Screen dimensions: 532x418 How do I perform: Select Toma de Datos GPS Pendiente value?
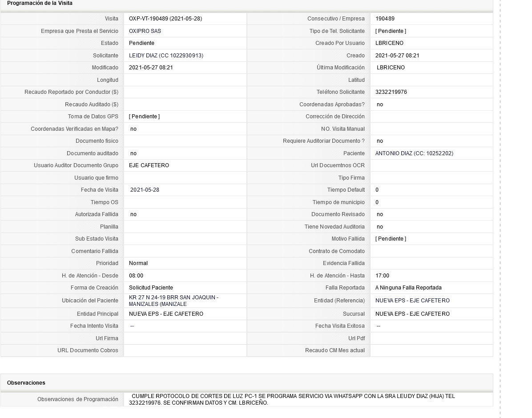[144, 117]
